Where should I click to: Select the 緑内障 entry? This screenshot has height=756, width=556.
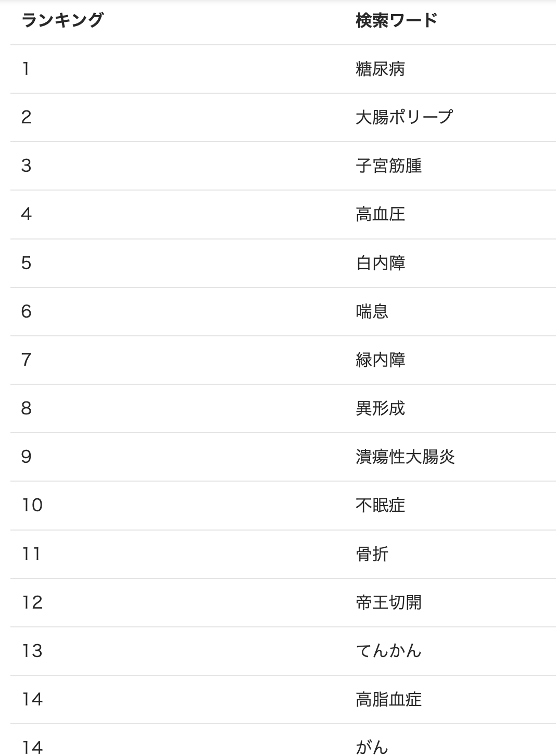click(x=380, y=360)
